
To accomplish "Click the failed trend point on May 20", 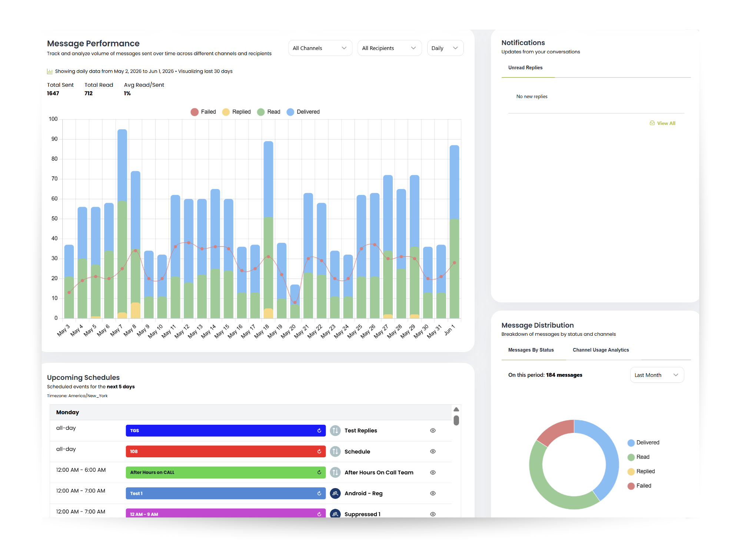I will point(295,302).
